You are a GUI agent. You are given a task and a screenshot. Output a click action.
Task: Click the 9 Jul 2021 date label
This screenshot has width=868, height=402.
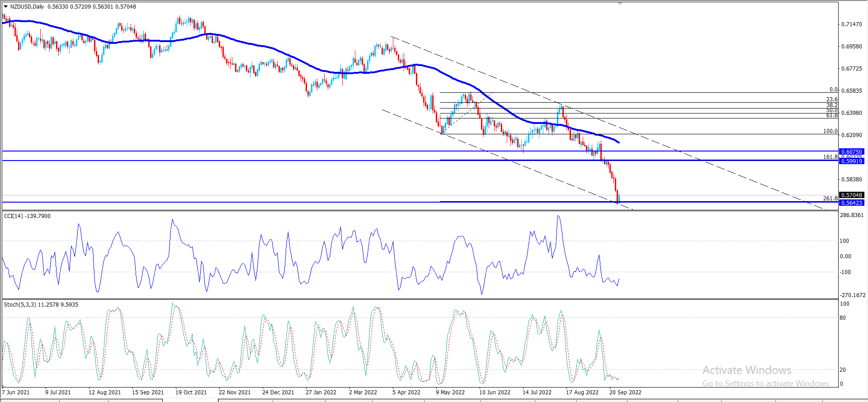point(58,393)
